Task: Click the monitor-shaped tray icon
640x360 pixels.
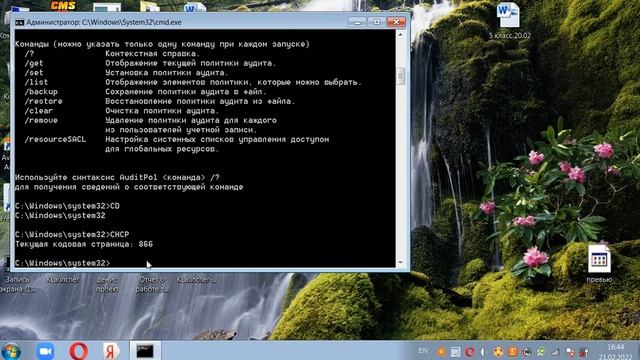Action: [x=455, y=351]
